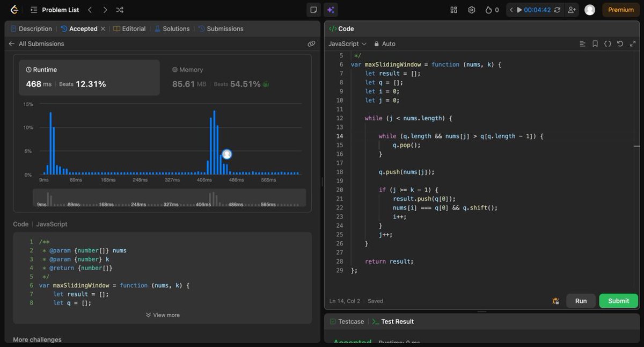
Task: Start the timer play button
Action: [519, 10]
